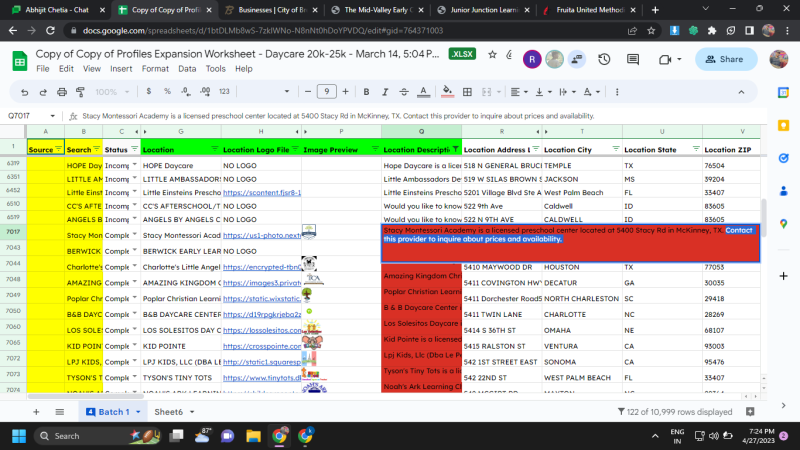Open Stacy Montessori logo link
The height and width of the screenshot is (450, 800).
[262, 235]
